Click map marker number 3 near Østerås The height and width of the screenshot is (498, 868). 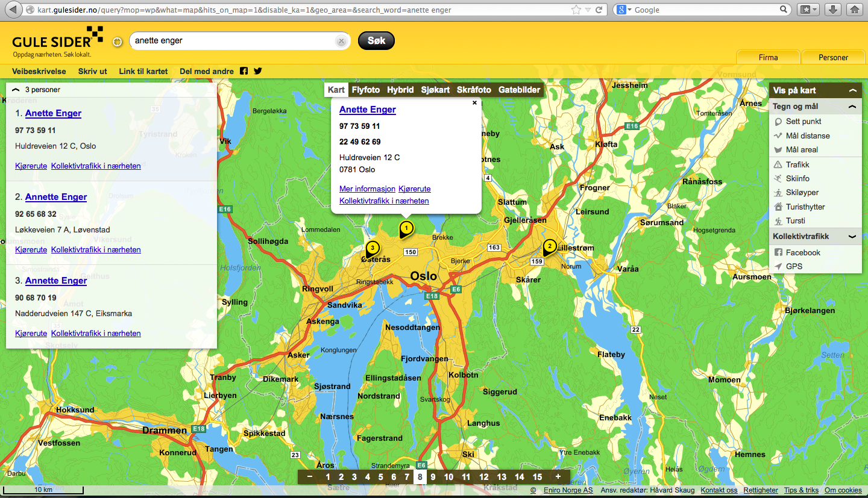[373, 249]
